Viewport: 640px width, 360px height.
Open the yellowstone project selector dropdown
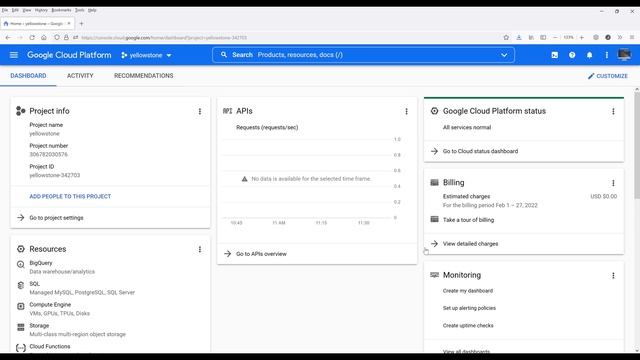(146, 55)
